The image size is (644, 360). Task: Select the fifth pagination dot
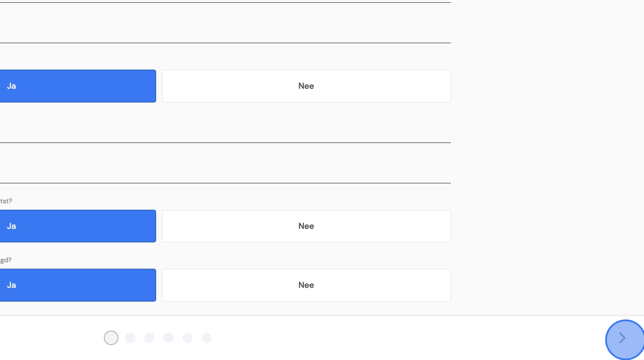coord(187,338)
